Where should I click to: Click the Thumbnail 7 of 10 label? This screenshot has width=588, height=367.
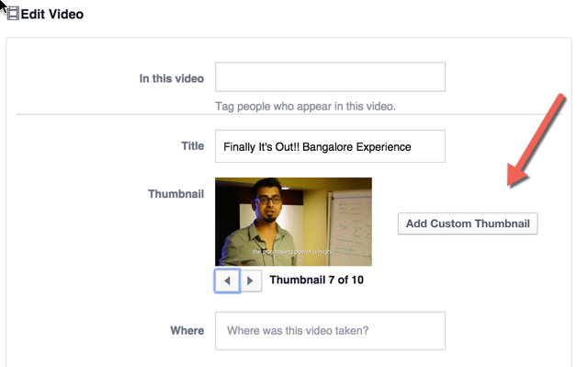[x=316, y=280]
